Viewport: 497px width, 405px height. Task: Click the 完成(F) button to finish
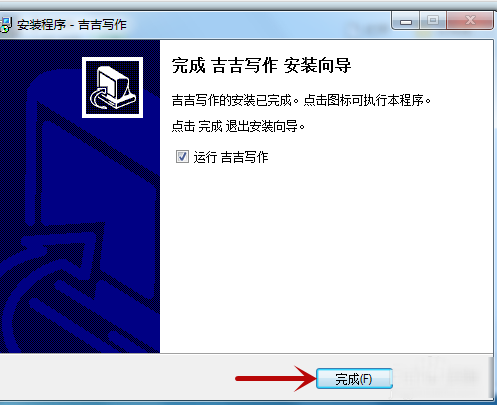click(354, 379)
